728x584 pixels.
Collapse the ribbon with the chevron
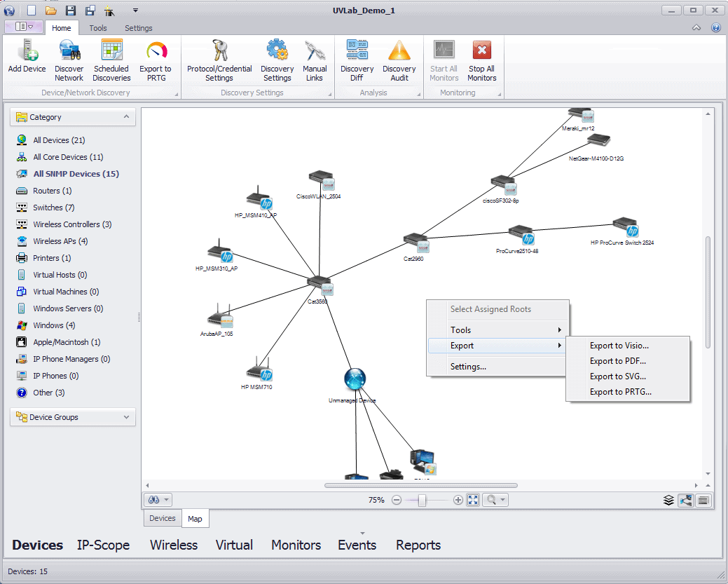click(696, 27)
